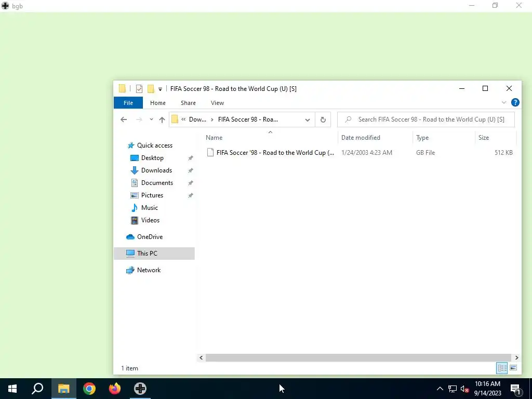Screen dimensions: 532x399
Task: Open the address bar history dropdown
Action: point(308,120)
